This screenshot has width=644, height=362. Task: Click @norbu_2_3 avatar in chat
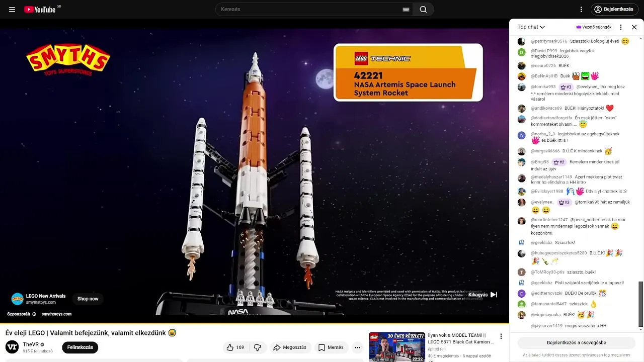point(521,135)
